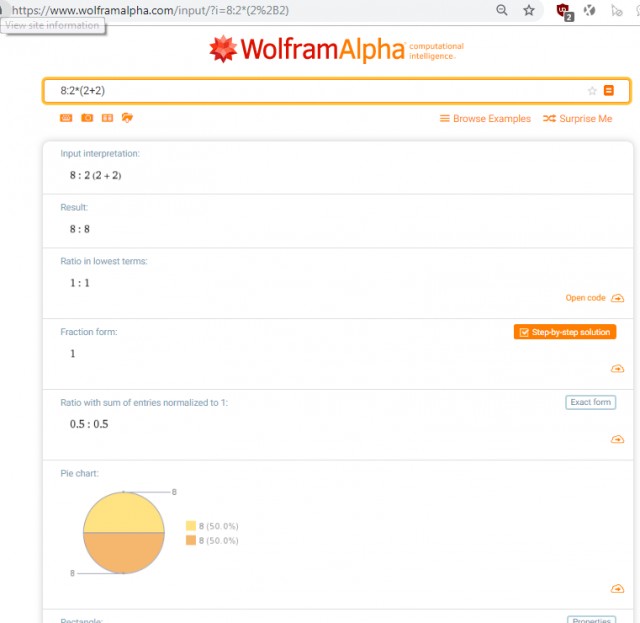Click the result text 8 : 8
640x623 pixels.
coord(80,229)
